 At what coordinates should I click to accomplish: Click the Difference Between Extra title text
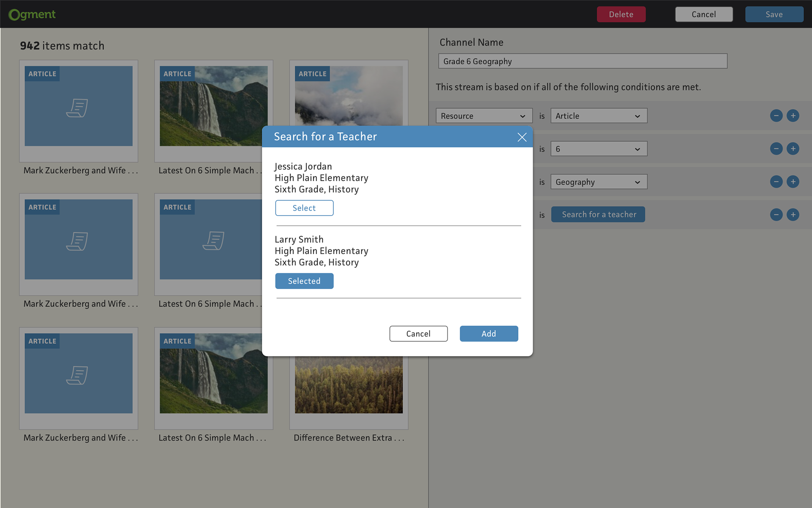click(x=349, y=438)
